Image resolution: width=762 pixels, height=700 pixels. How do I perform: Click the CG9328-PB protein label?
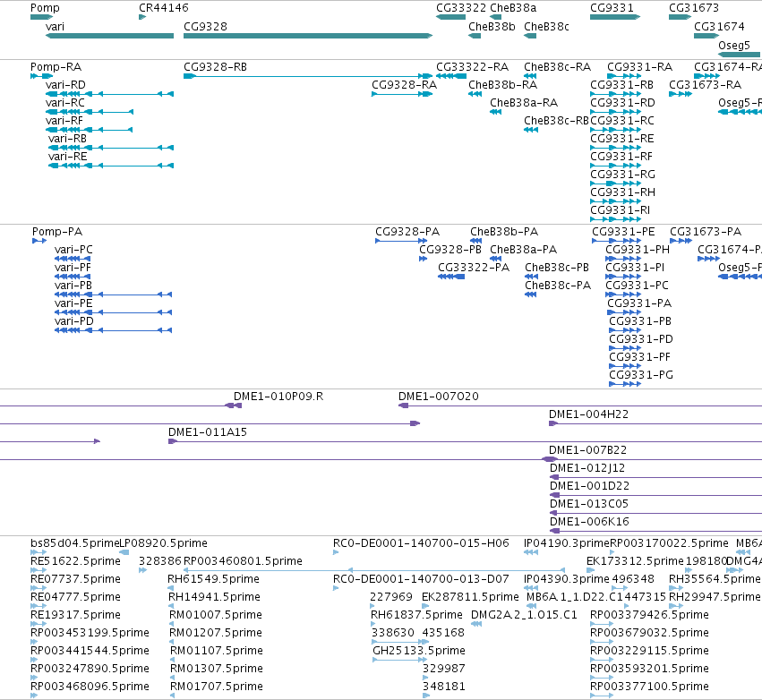tap(450, 250)
